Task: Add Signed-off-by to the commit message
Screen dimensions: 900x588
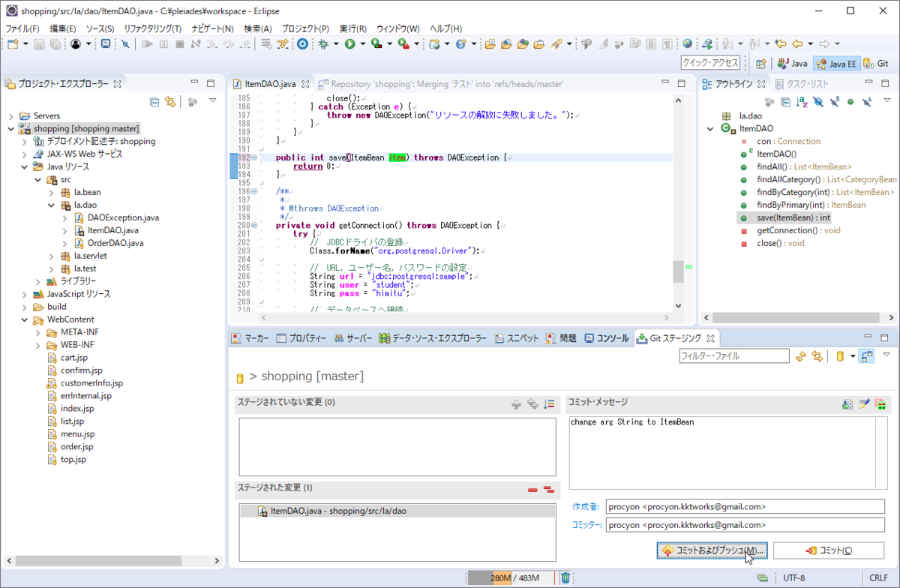Action: 863,403
